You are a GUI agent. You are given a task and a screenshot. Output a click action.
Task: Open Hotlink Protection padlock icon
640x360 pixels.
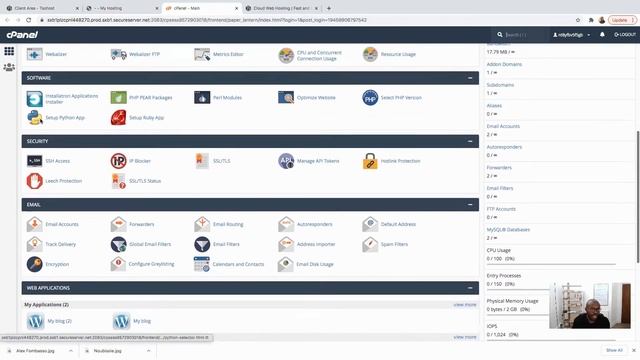pyautogui.click(x=370, y=161)
